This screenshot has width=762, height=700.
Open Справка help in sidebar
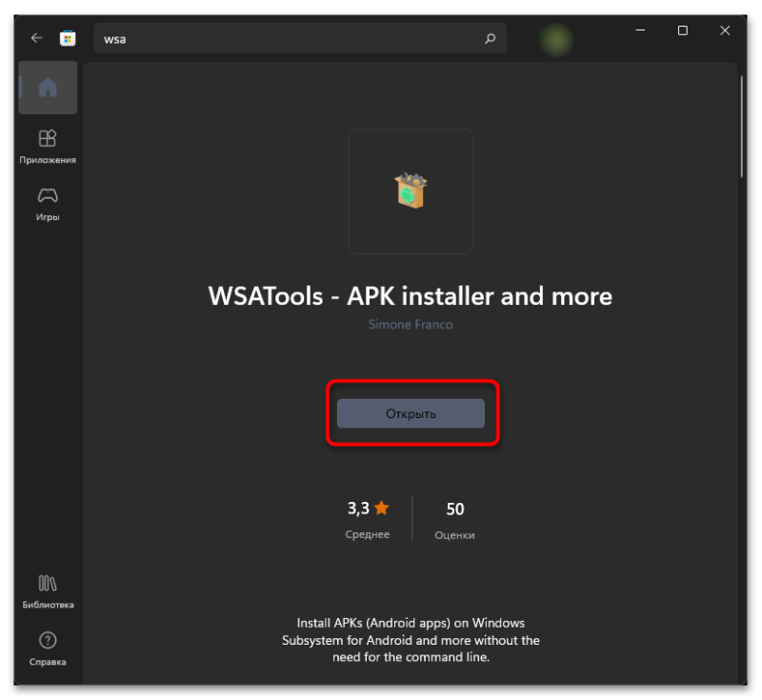[x=48, y=649]
